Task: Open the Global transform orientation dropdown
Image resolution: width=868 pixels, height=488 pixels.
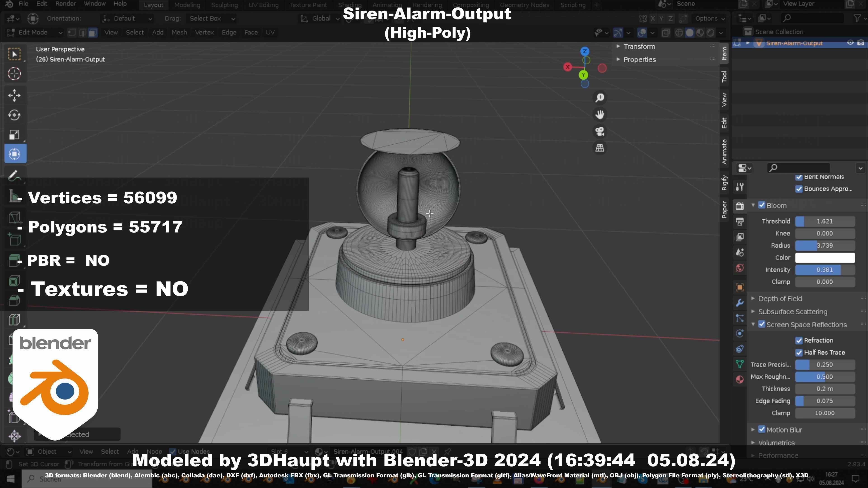Action: pos(320,19)
